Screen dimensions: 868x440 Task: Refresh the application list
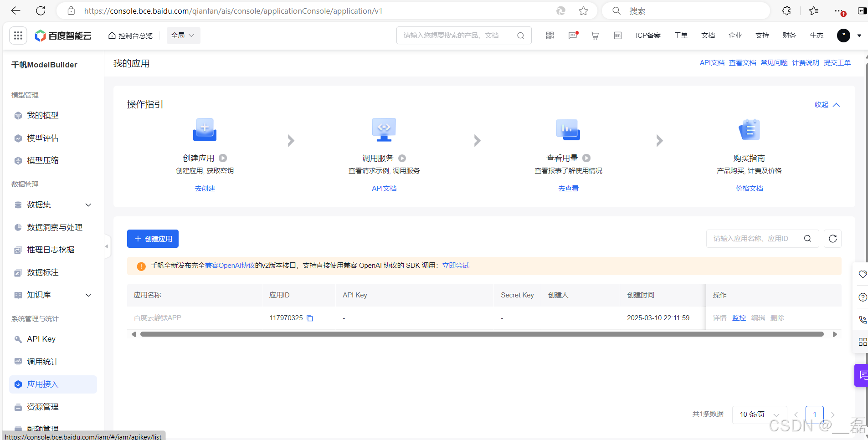[x=832, y=239]
